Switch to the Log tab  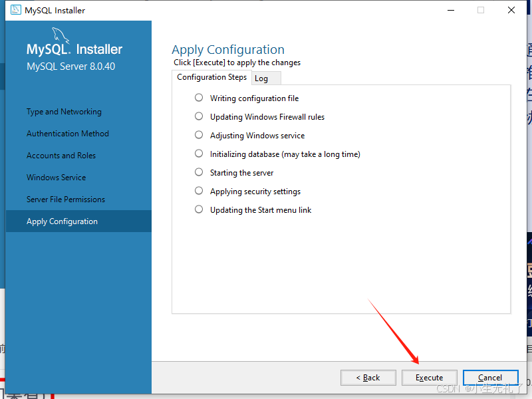pos(265,78)
